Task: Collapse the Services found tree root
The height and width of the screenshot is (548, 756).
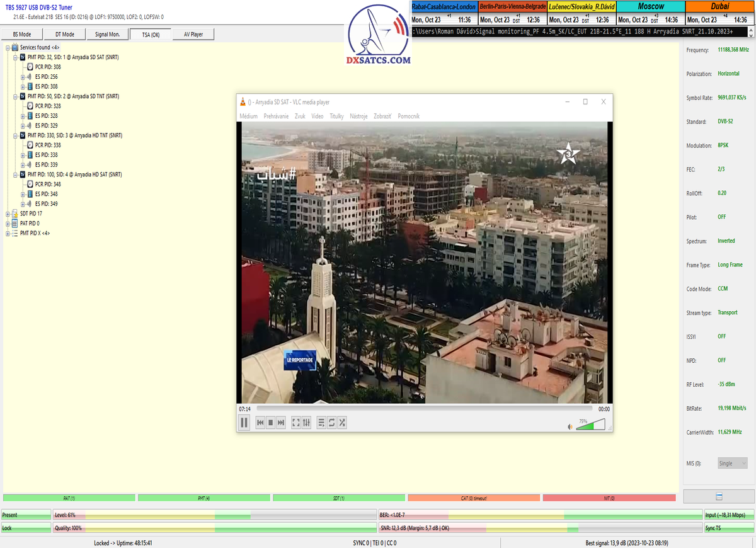Action: [x=8, y=47]
